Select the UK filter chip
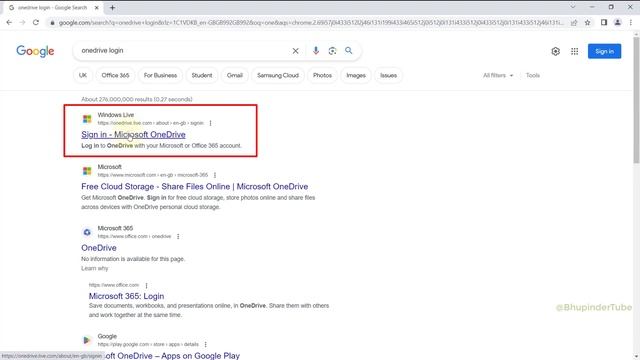Screen dimensions: 640x360 pos(83,76)
